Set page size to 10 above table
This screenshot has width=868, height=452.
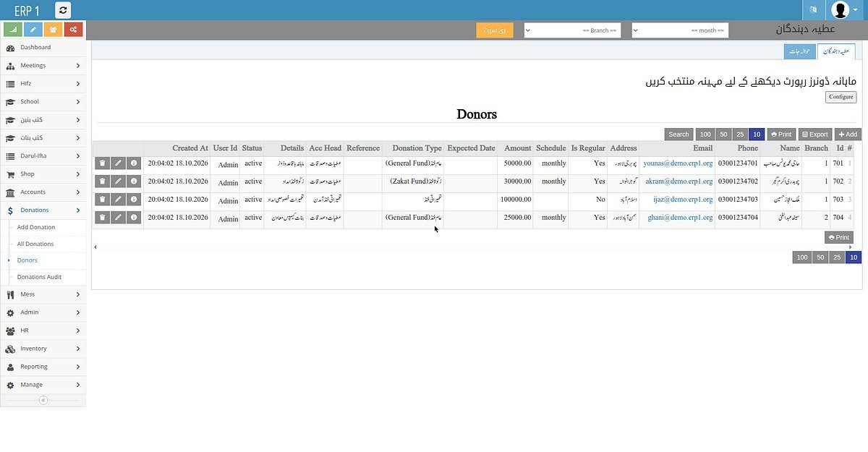[757, 135]
